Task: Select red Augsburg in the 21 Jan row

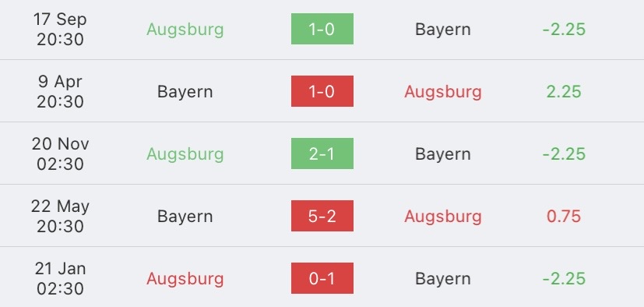Action: coord(185,279)
